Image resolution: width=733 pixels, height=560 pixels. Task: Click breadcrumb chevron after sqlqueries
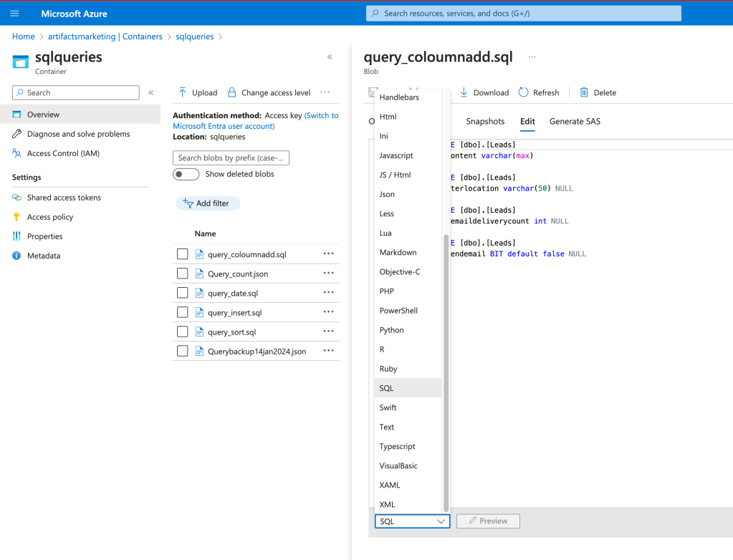(221, 37)
